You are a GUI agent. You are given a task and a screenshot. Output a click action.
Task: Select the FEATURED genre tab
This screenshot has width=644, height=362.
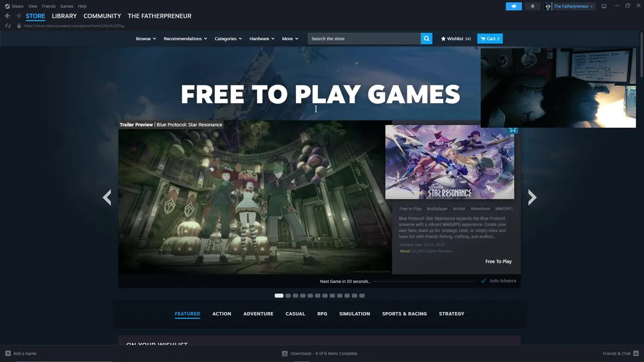coord(187,314)
